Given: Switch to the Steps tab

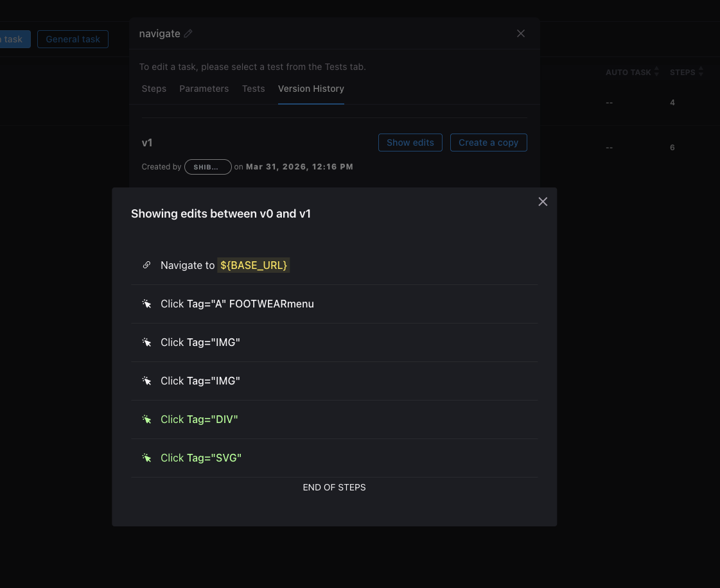Looking at the screenshot, I should click(x=154, y=89).
